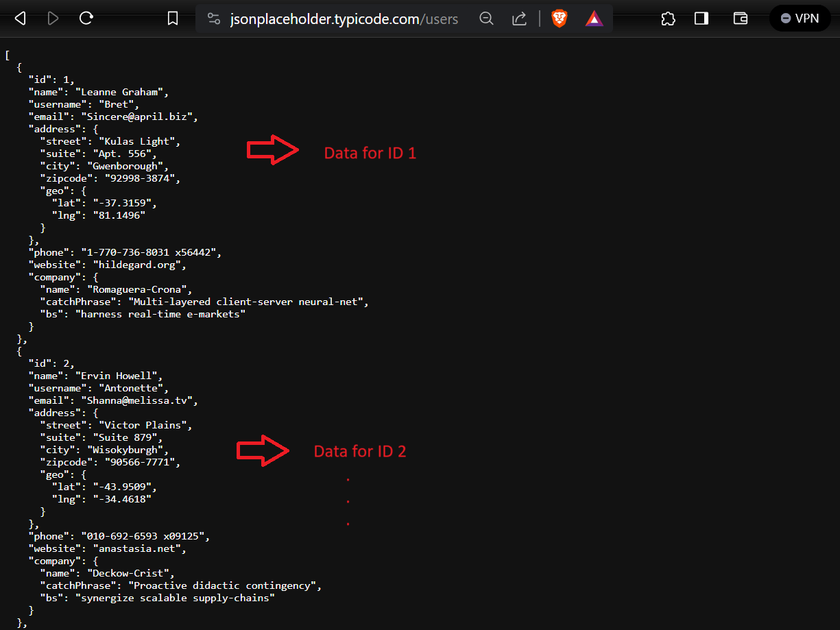Open the Brave Wallet icon
Viewport: 840px width, 630px height.
click(740, 19)
